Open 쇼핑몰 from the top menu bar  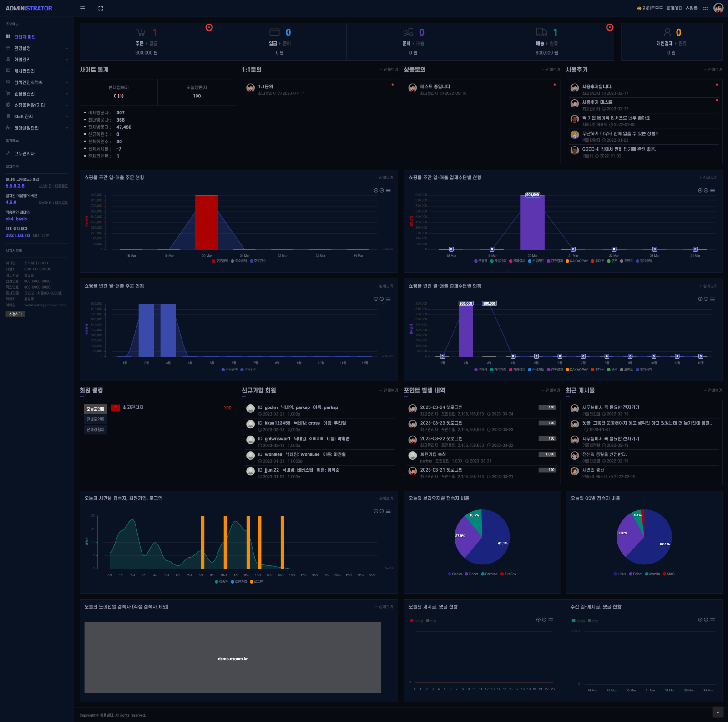click(x=691, y=8)
